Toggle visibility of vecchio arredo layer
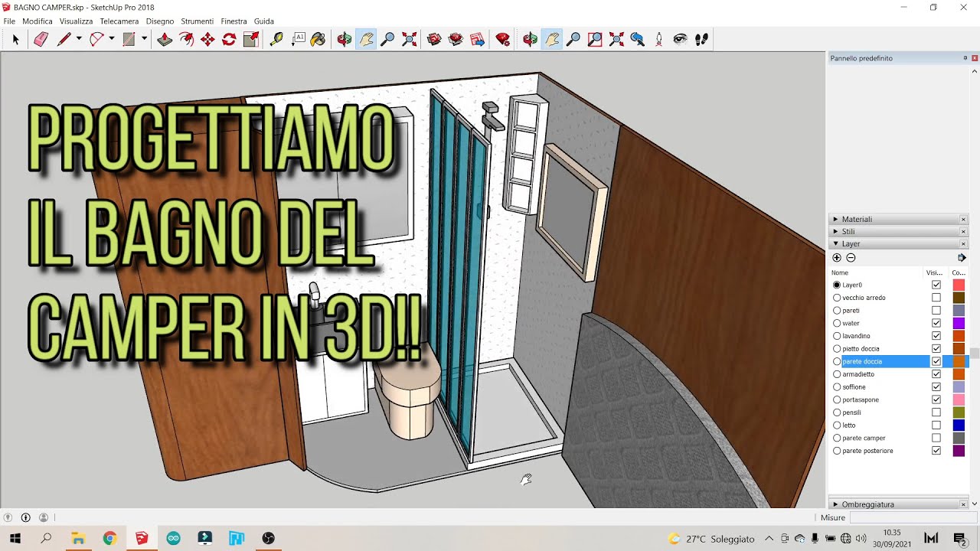The height and width of the screenshot is (551, 980). 936,298
